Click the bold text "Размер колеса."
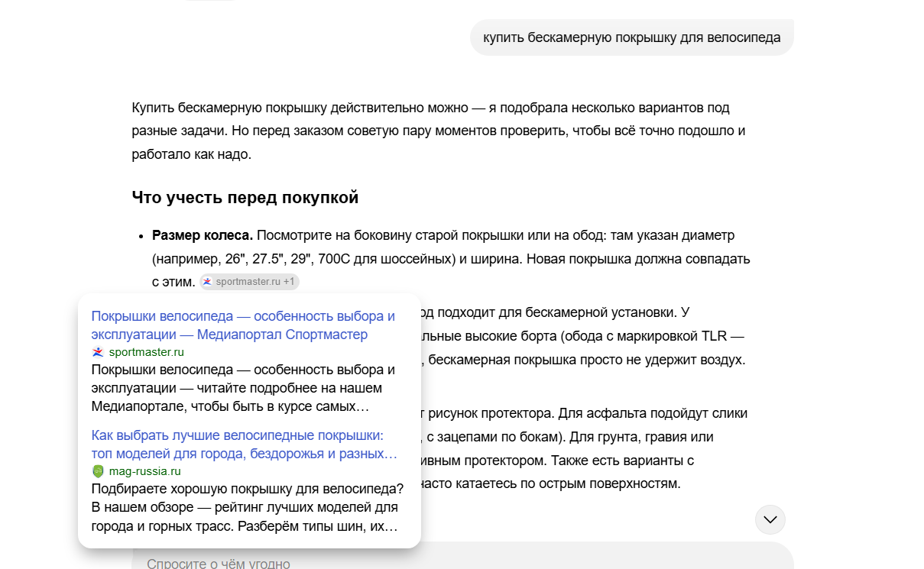Viewport: 924px width, 569px height. 203,235
